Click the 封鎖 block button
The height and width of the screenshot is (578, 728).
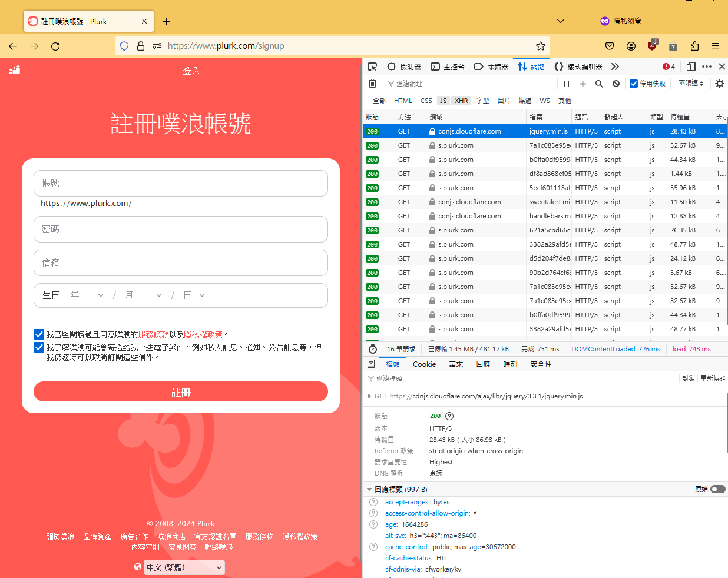689,378
